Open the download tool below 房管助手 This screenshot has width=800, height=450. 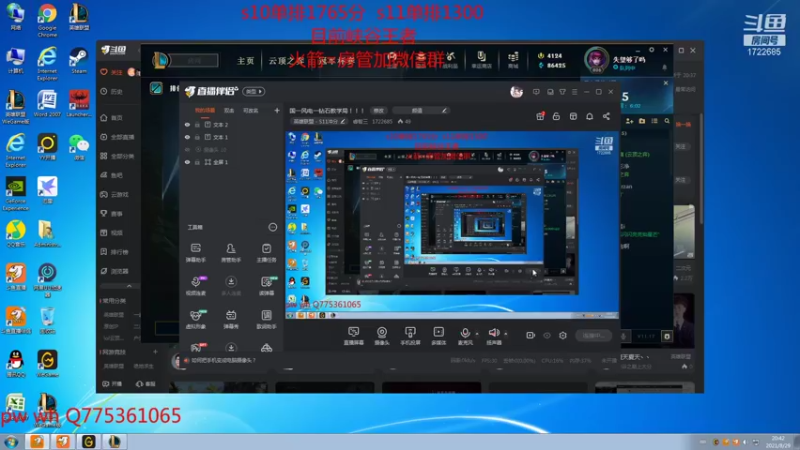point(231,286)
